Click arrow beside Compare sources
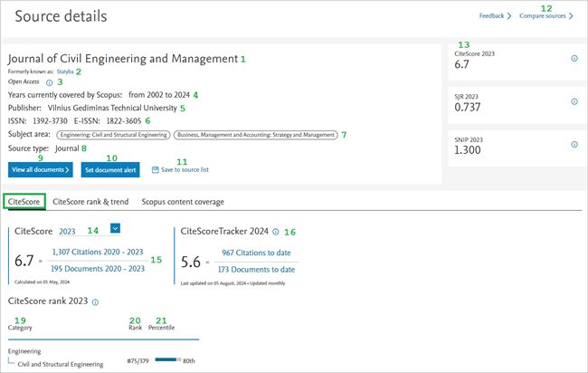Image resolution: width=588 pixels, height=373 pixels. (571, 15)
